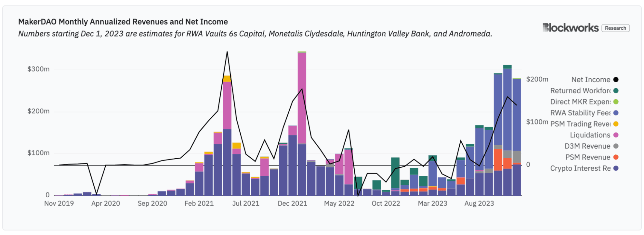The image size is (644, 235).
Task: Select the "Oct 2022" x-axis label
Action: (x=386, y=203)
